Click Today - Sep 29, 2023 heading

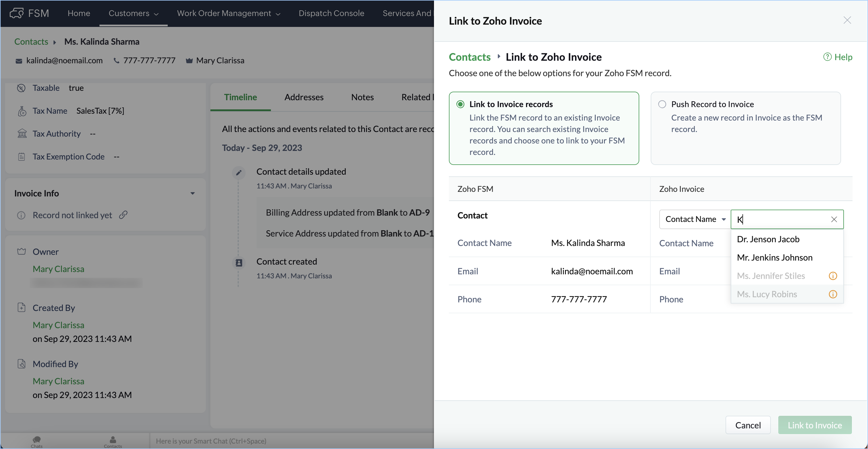click(x=262, y=148)
